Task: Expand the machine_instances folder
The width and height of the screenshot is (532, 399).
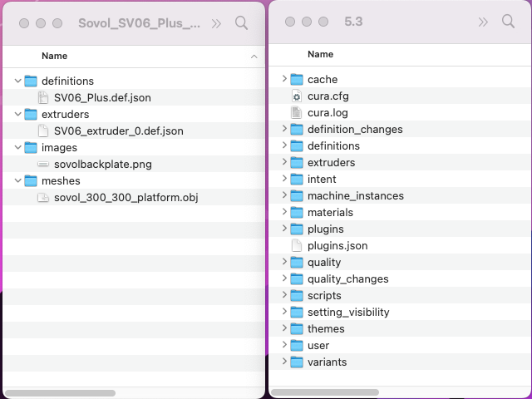Action: (284, 195)
